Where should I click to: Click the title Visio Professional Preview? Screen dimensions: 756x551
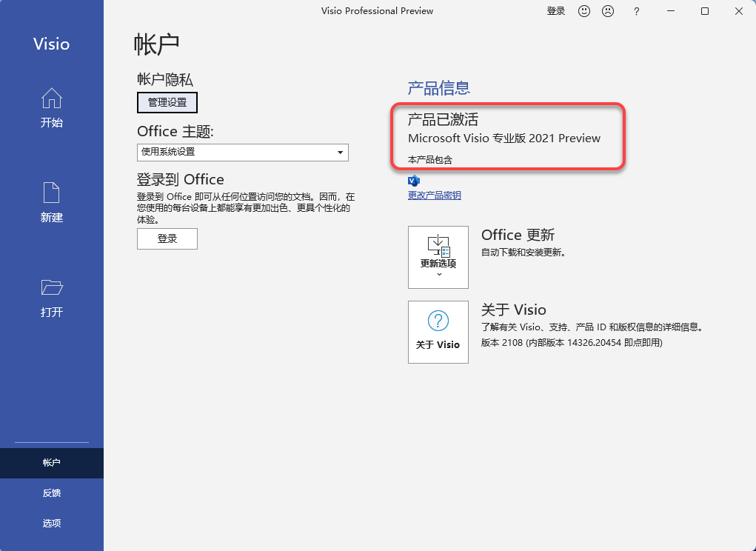378,11
